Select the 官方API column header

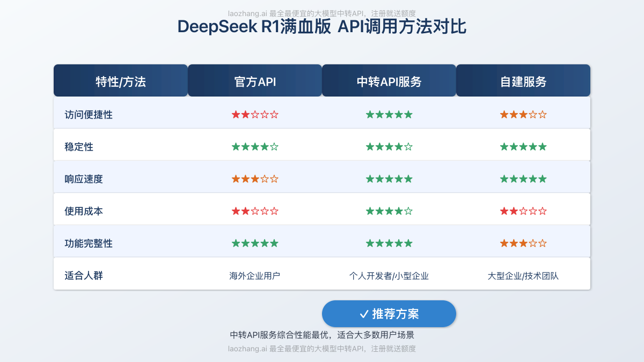pyautogui.click(x=255, y=80)
